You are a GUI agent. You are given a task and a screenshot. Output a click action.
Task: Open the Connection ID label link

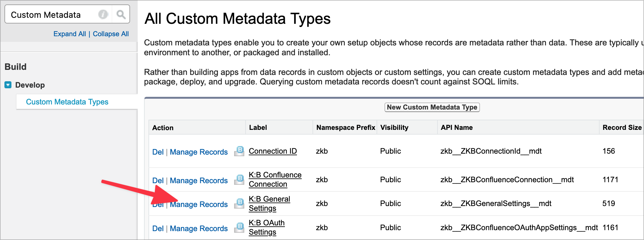coord(273,151)
